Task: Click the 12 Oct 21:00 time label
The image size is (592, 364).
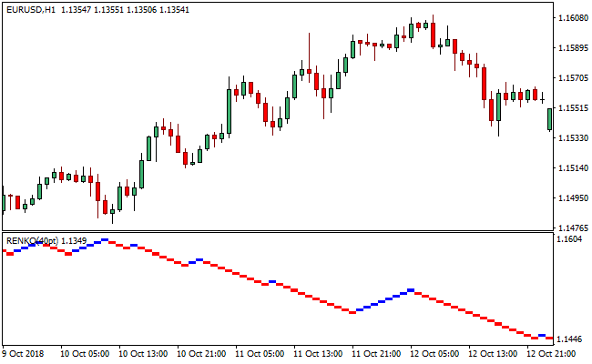Action: coord(551,354)
